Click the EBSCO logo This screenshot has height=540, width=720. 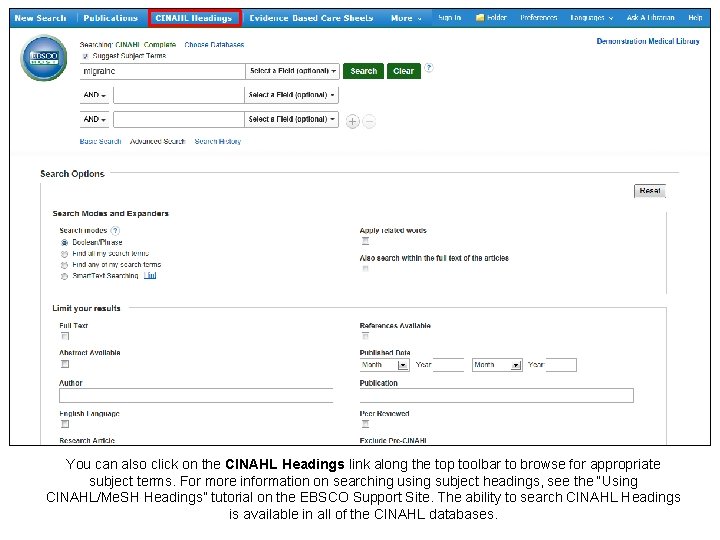[44, 58]
